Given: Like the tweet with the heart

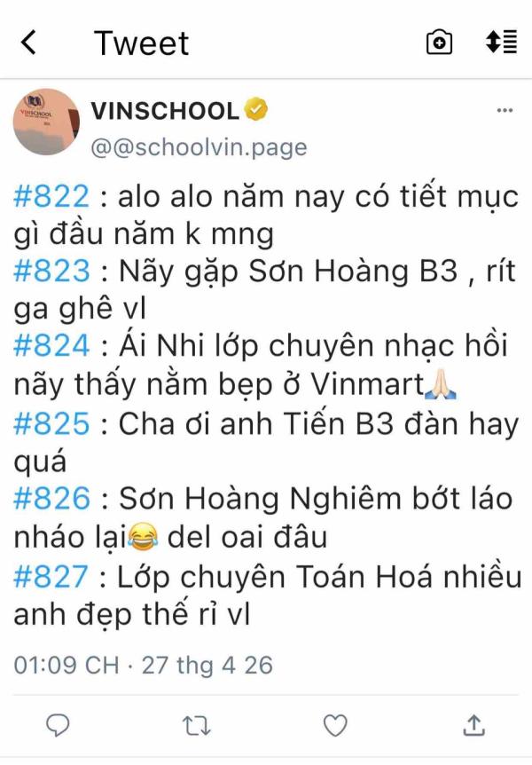Looking at the screenshot, I should 335,725.
